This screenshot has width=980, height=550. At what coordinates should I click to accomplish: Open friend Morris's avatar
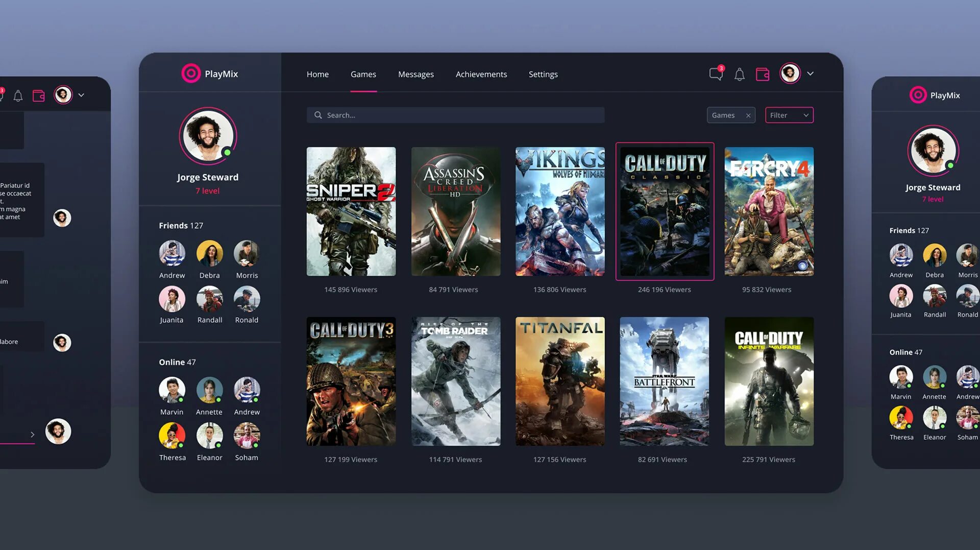247,253
